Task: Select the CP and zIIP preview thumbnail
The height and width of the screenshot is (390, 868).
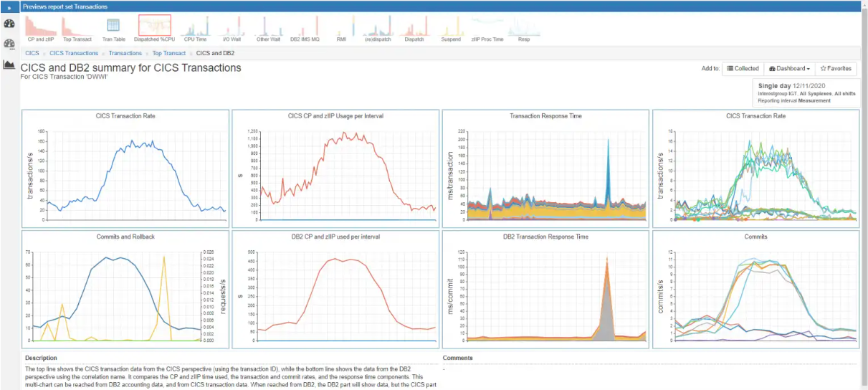Action: [41, 29]
